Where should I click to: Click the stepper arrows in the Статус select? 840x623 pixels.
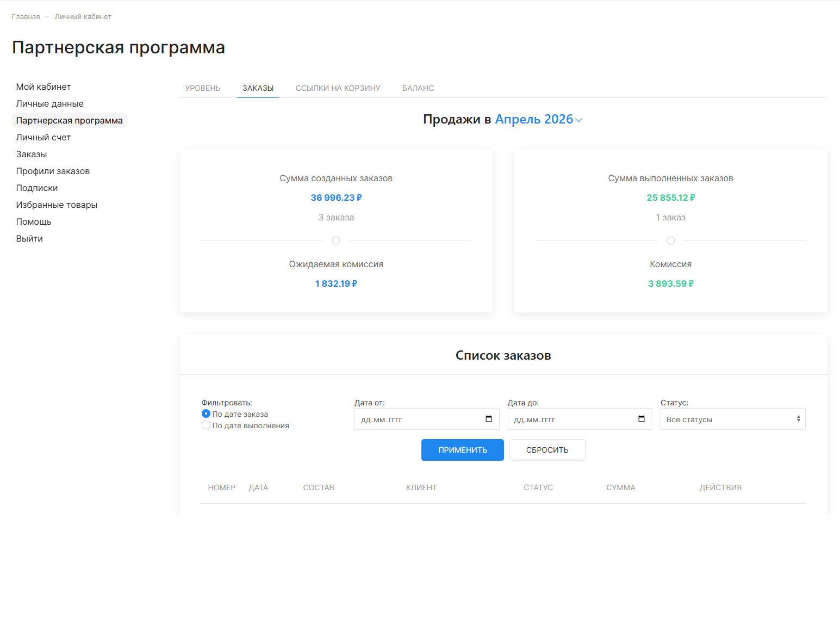tap(798, 419)
